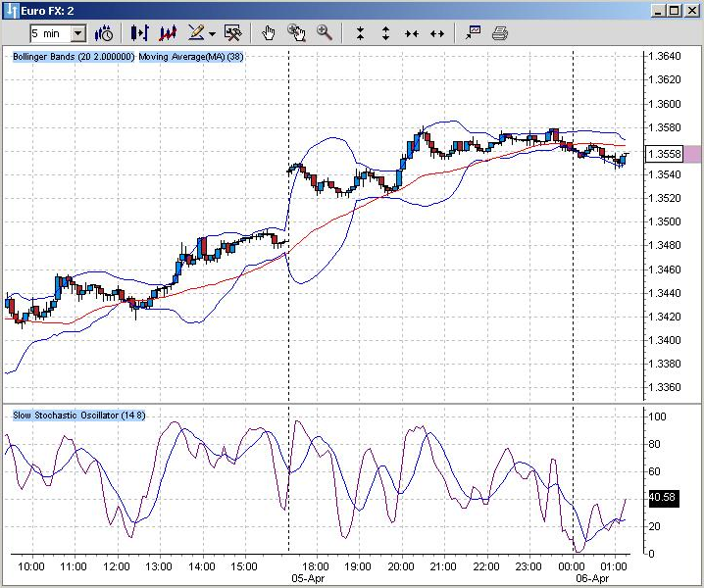Expand chart vertically with outward arrows
704x588 pixels.
point(385,33)
